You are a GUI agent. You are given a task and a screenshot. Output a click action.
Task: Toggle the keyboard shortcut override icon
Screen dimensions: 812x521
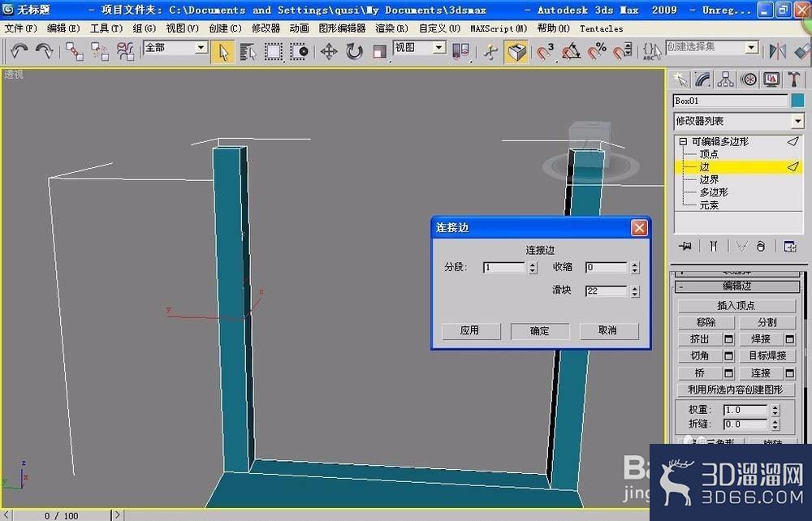pyautogui.click(x=516, y=52)
